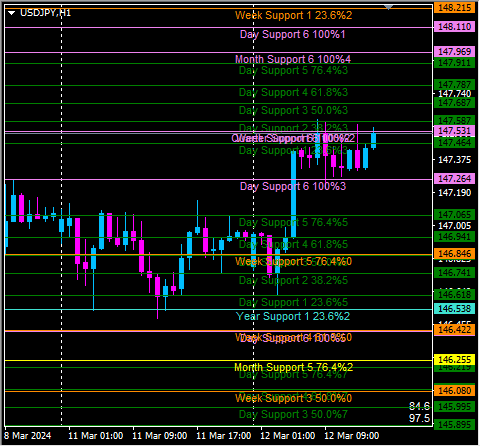
Task: Open the USDJPY,H1 chart dropdown triangle
Action: point(12,13)
